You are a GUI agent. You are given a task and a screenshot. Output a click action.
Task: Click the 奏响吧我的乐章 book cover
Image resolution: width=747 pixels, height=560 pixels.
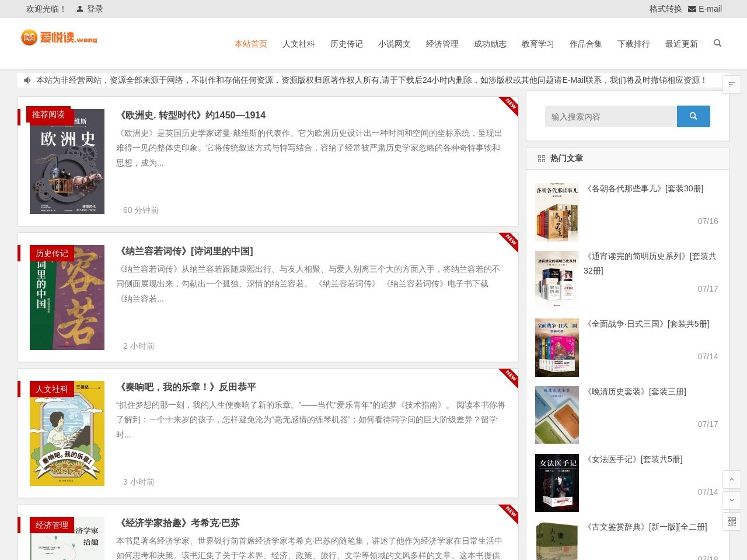(67, 433)
